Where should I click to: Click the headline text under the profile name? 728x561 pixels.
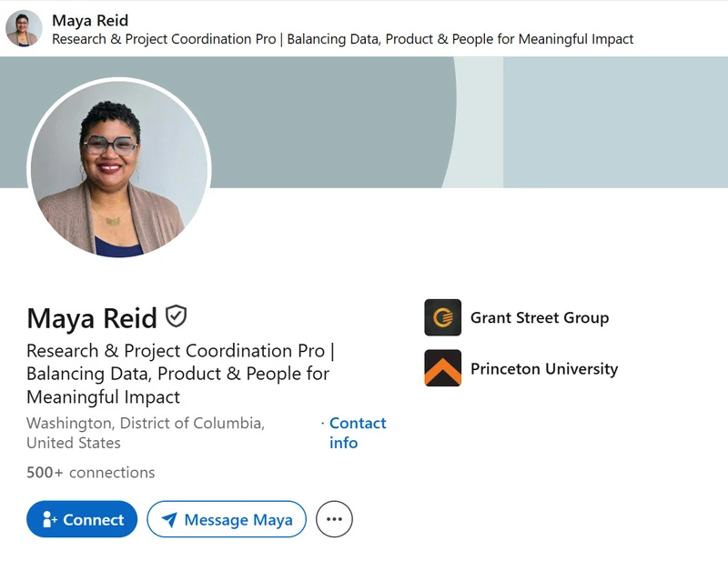(180, 374)
